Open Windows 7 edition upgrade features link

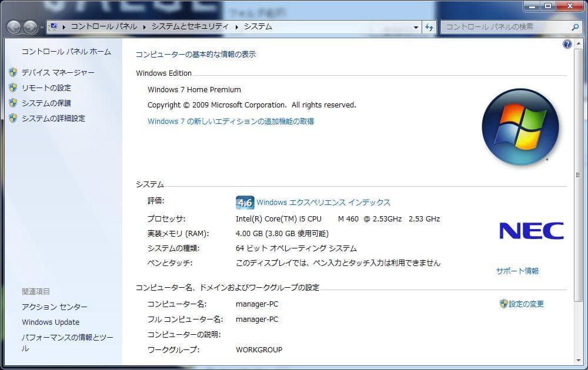click(x=230, y=122)
